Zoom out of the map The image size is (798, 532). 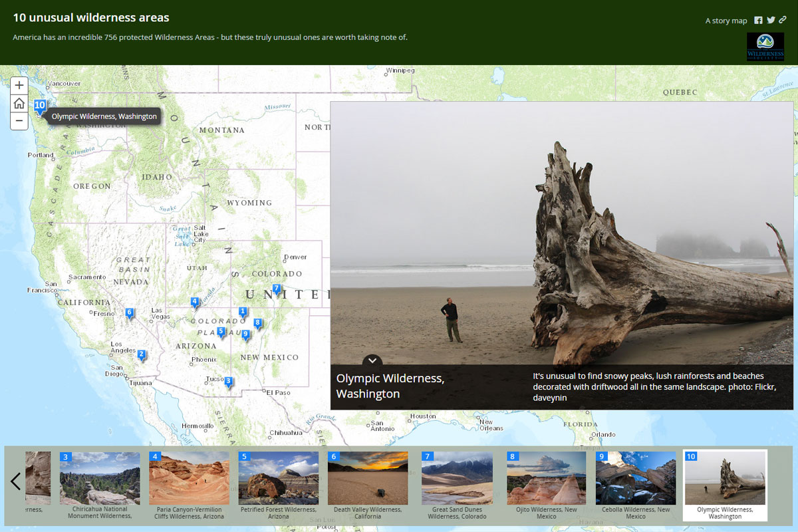19,121
